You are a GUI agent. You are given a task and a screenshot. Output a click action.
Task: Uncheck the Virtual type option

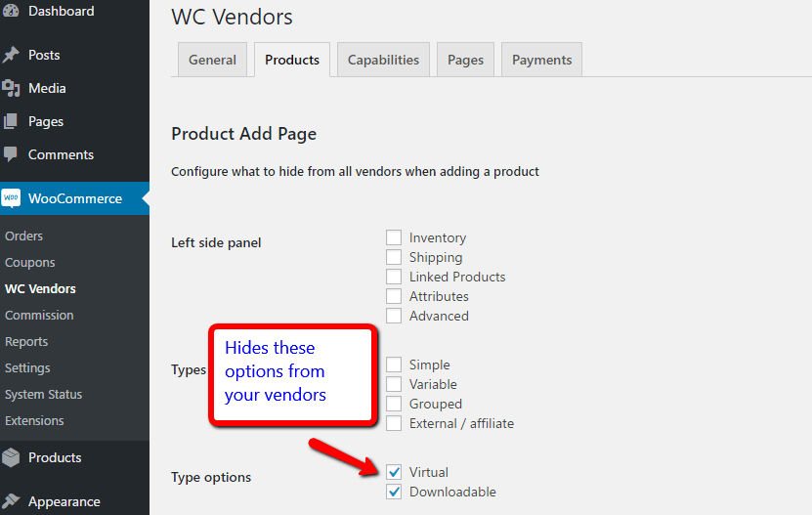pyautogui.click(x=394, y=472)
